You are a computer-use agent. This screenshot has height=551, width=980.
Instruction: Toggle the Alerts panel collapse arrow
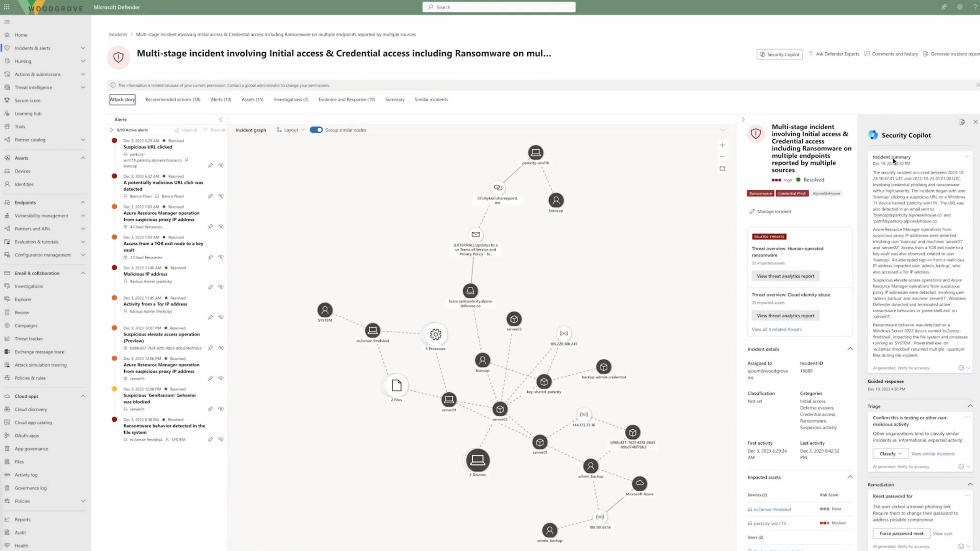220,119
